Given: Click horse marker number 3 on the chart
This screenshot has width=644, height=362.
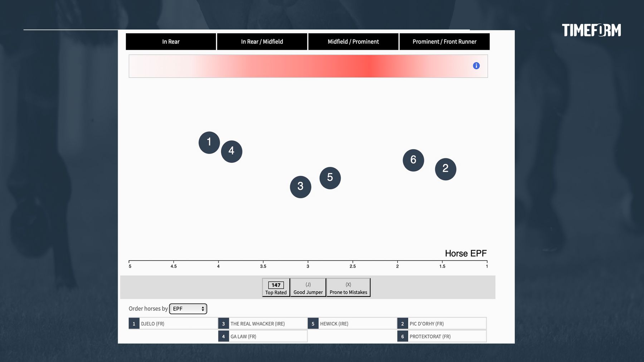Looking at the screenshot, I should pos(301,187).
